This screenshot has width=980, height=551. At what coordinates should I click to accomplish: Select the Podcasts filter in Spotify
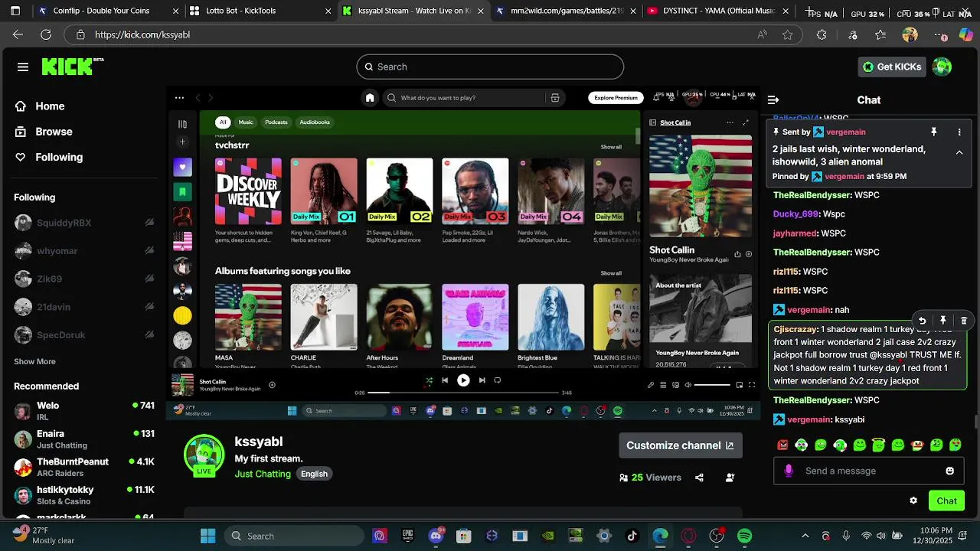(x=276, y=122)
